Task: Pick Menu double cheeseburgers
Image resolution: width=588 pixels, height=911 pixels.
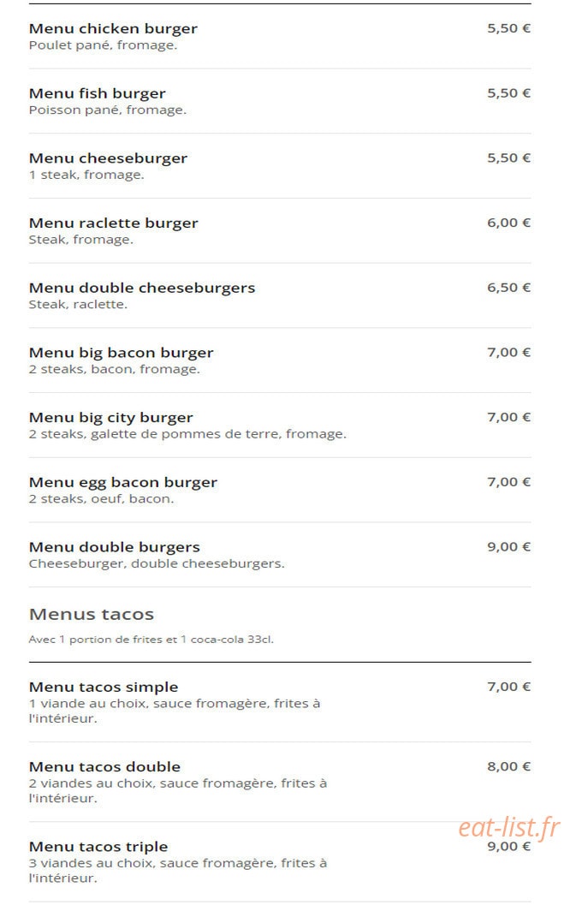Action: 280,295
